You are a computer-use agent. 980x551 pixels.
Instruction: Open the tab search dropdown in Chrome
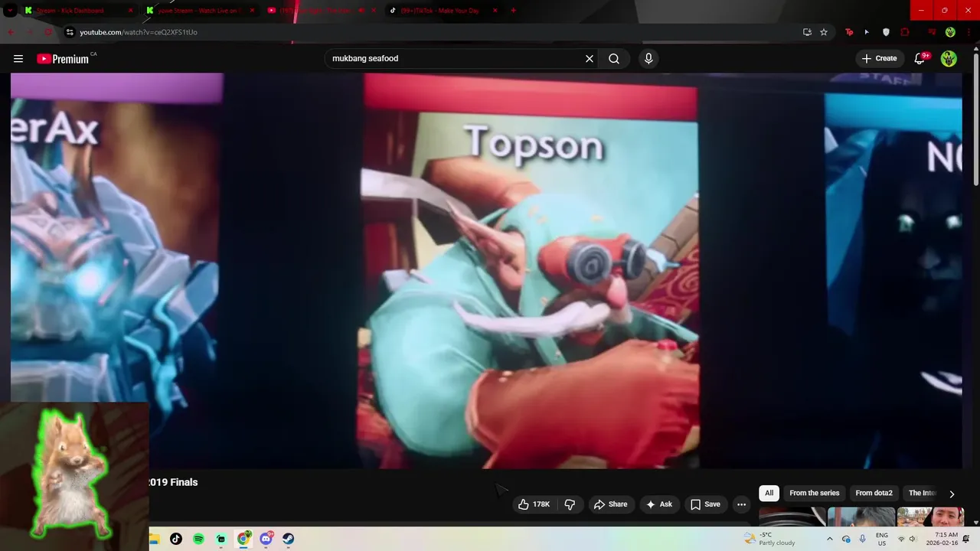coord(10,11)
